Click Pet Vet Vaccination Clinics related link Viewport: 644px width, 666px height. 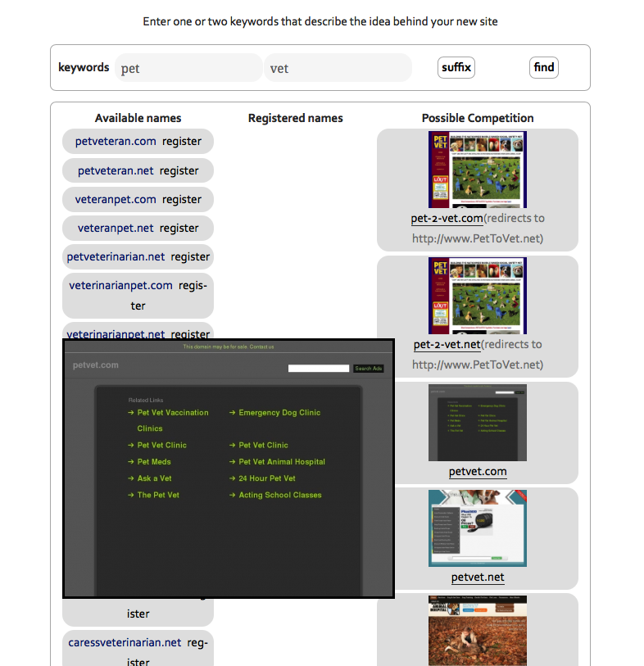[x=172, y=420]
